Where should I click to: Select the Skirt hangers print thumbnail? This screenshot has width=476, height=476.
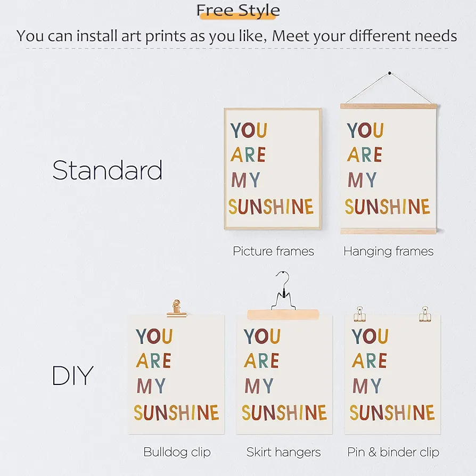click(x=284, y=375)
